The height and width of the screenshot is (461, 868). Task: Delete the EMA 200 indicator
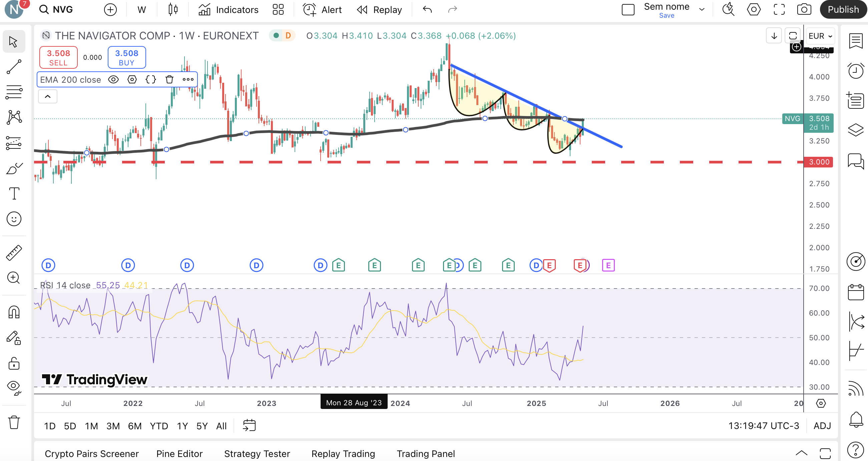[169, 79]
